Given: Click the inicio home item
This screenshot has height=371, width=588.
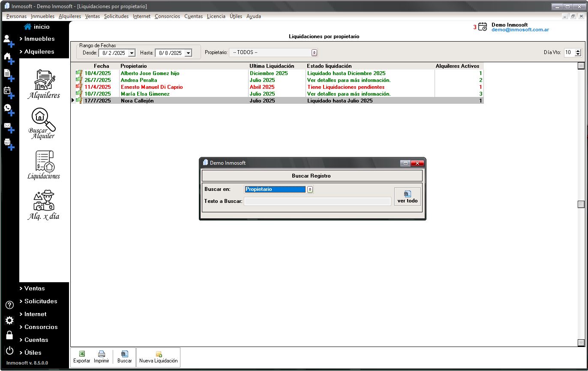Looking at the screenshot, I should [x=37, y=27].
